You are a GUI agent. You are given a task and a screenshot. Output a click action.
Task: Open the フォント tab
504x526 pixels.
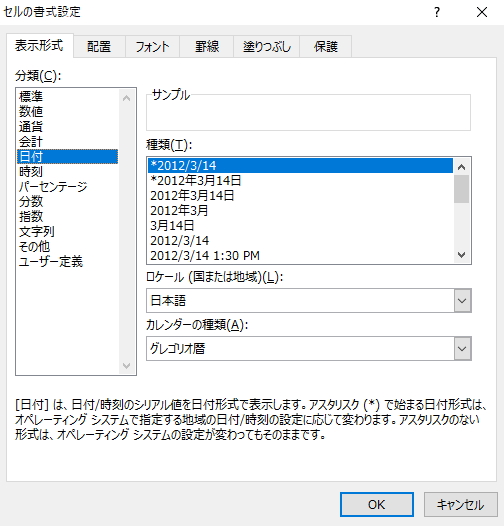pos(152,46)
